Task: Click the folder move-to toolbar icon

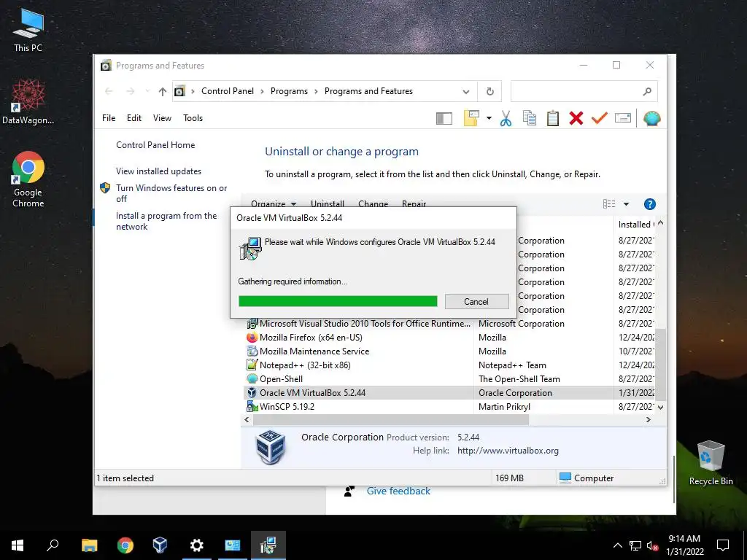Action: click(471, 118)
